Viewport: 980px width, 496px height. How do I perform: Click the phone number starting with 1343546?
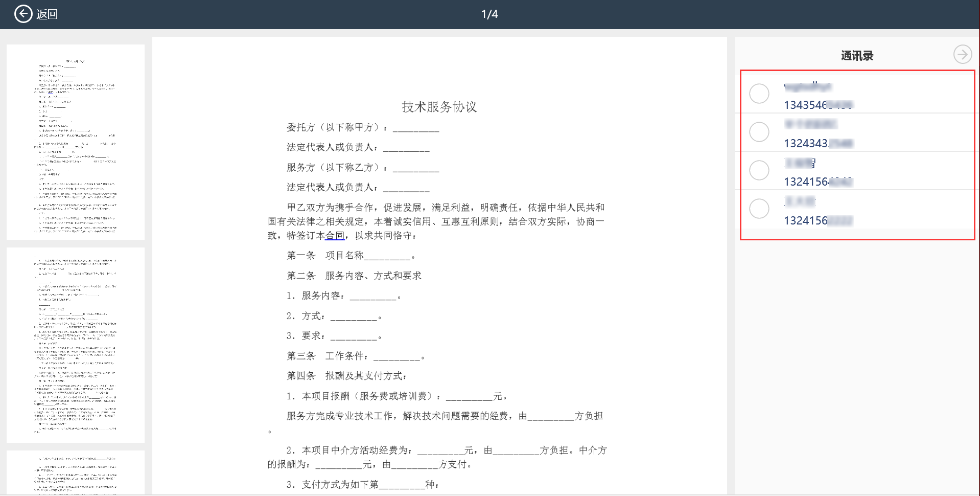coord(818,105)
